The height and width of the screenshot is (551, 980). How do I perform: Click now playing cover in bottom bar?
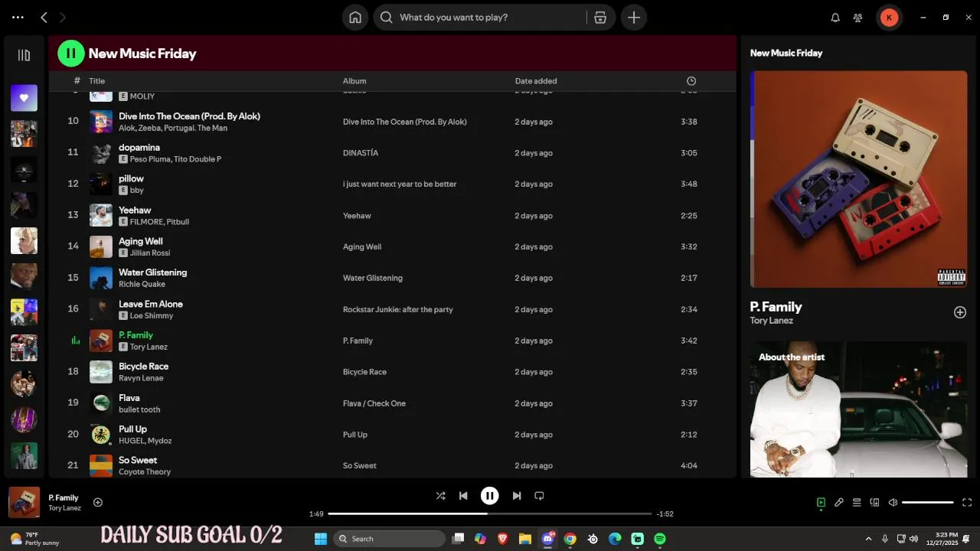click(x=24, y=503)
